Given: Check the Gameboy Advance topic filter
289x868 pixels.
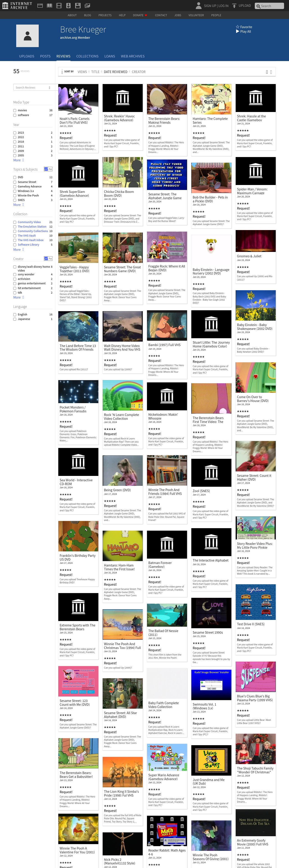Looking at the screenshot, I should (x=15, y=186).
